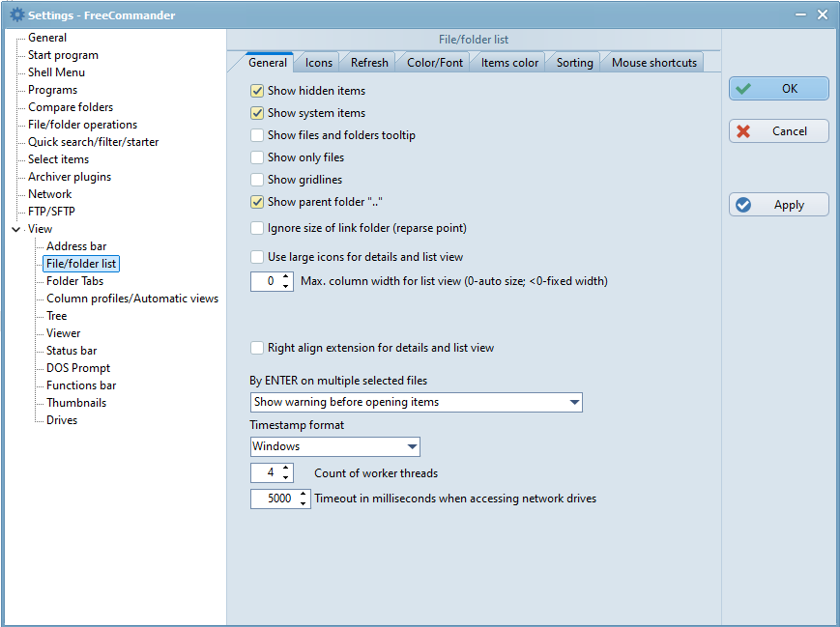Decrease network timeout milliseconds
Screen dimensions: 840x627
(304, 503)
